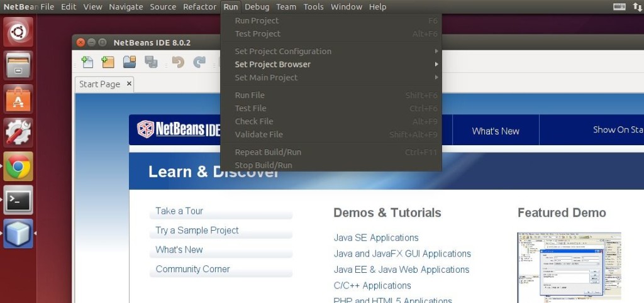The width and height of the screenshot is (644, 303).
Task: Click the NetBeans IDE 8.0.2 title bar
Action: (x=152, y=43)
